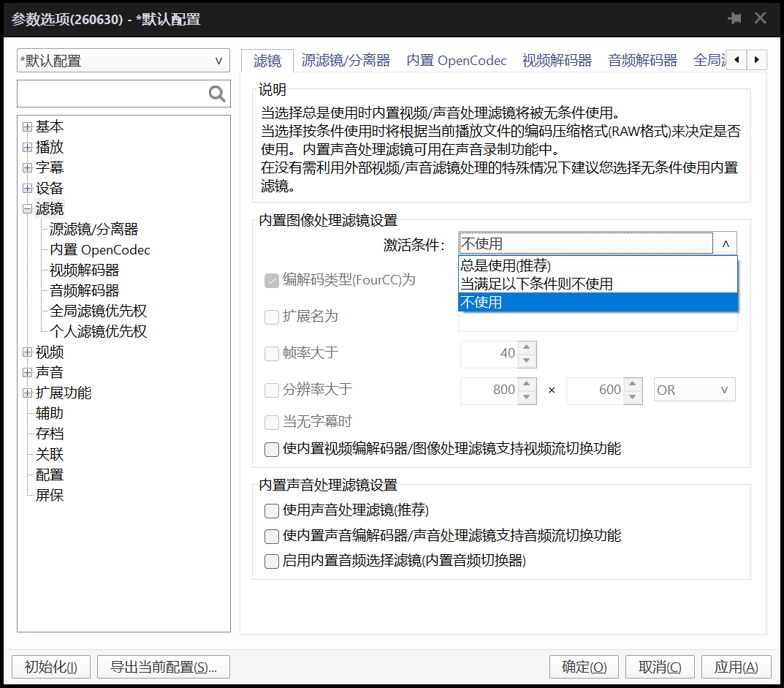The height and width of the screenshot is (688, 784).
Task: Expand the 设备 tree node
Action: [x=28, y=188]
